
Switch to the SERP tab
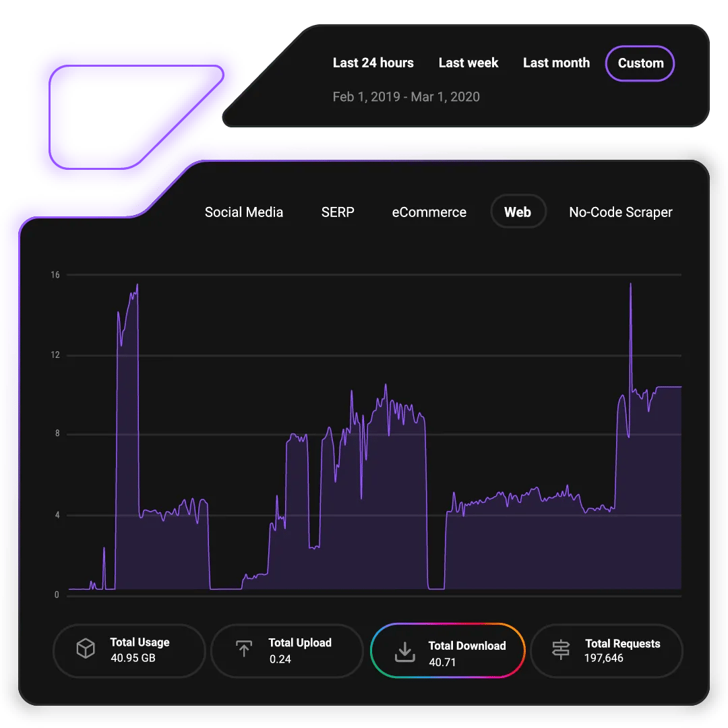click(338, 212)
